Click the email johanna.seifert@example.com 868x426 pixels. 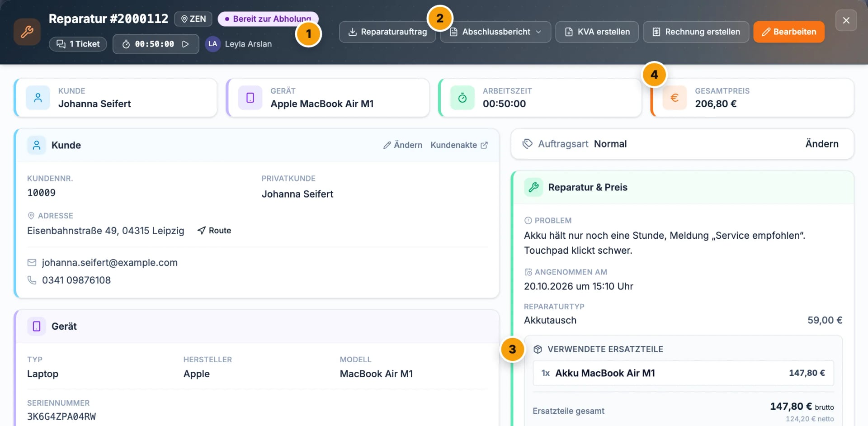pyautogui.click(x=110, y=263)
